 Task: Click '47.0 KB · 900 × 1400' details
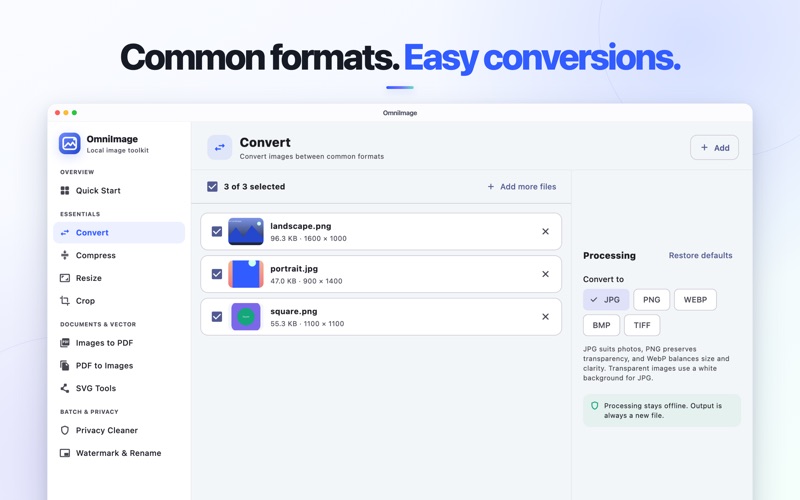[x=306, y=281]
